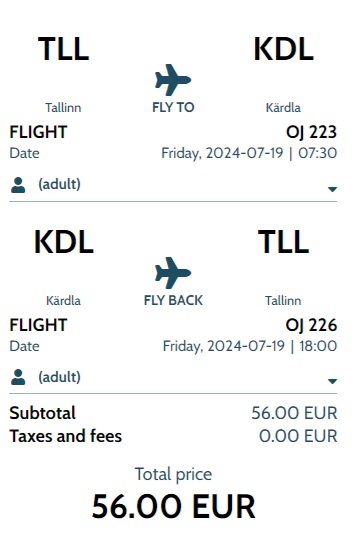Click the large Total price 56.00 EUR
Screen dimensions: 364x536
pyautogui.click(x=173, y=506)
